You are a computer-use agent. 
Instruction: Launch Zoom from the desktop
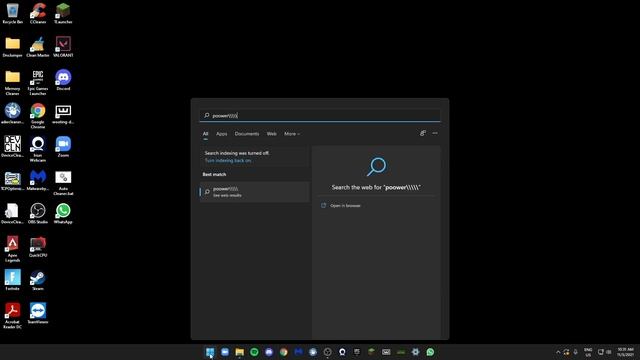click(63, 147)
